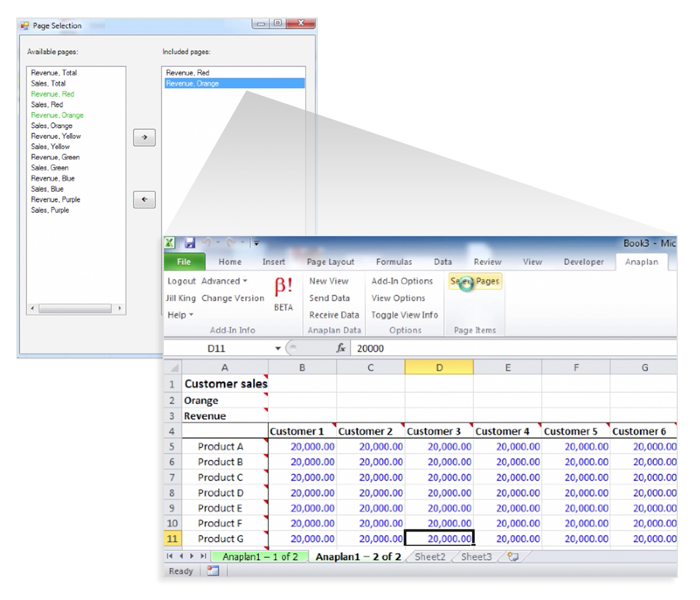Select the Sheet2 worksheet tab
700x600 pixels.
[x=430, y=557]
